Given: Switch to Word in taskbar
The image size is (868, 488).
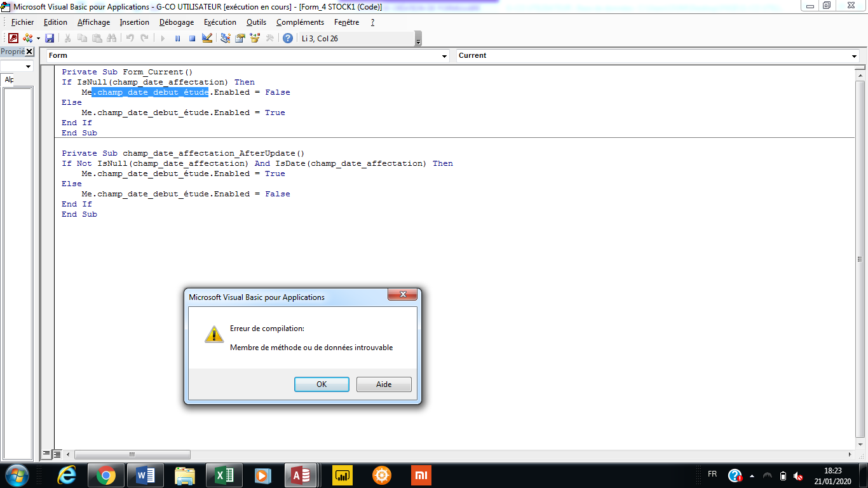Looking at the screenshot, I should coord(146,475).
